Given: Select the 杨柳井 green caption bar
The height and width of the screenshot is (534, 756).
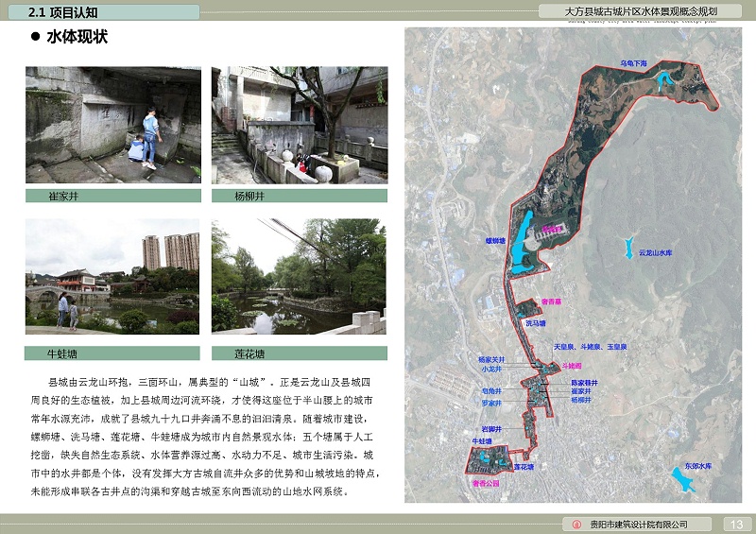Looking at the screenshot, I should (x=299, y=196).
